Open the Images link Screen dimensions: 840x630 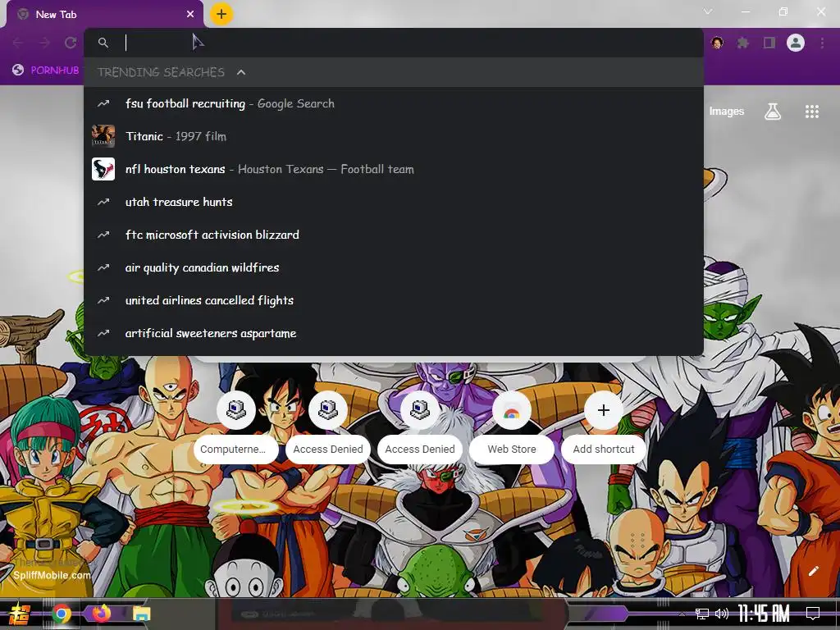[727, 112]
